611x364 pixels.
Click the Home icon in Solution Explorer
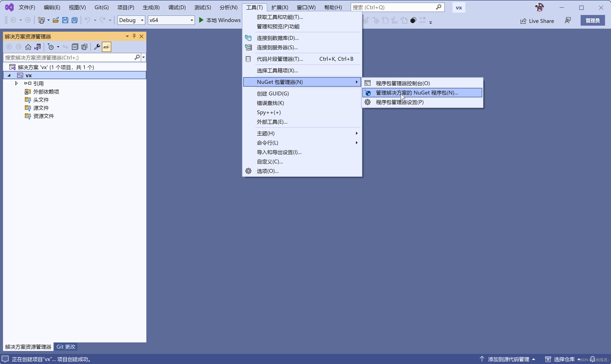[x=28, y=47]
